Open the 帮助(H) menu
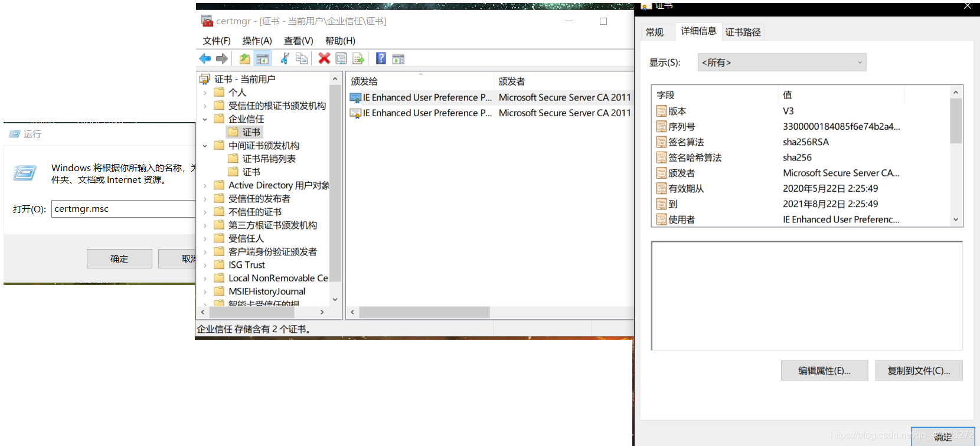This screenshot has width=980, height=446. (340, 41)
